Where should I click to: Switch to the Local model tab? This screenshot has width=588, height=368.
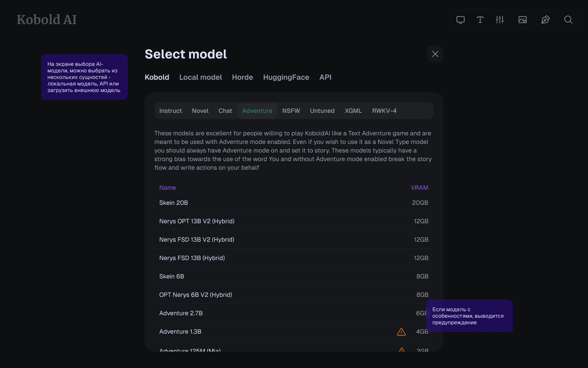(x=200, y=77)
